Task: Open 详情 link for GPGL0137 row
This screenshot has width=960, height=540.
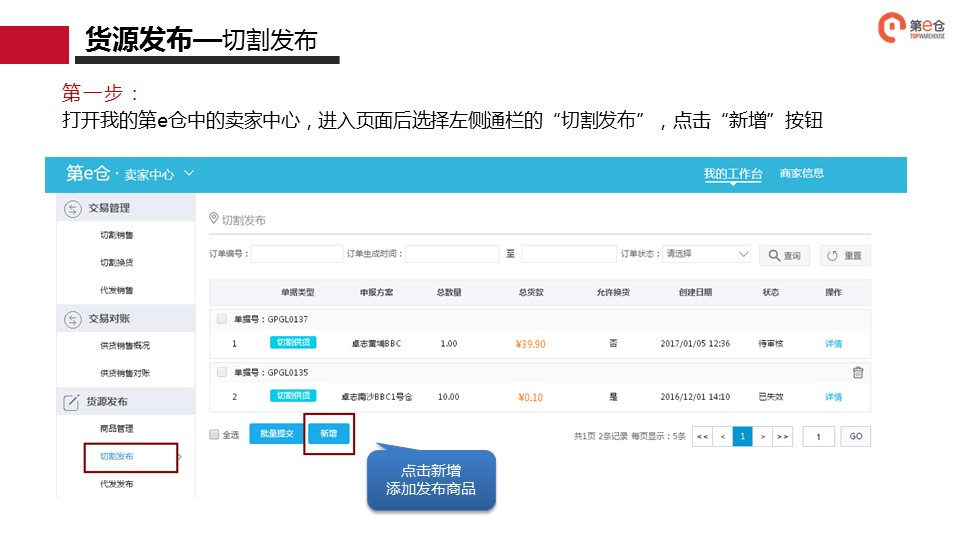Action: pyautogui.click(x=833, y=343)
